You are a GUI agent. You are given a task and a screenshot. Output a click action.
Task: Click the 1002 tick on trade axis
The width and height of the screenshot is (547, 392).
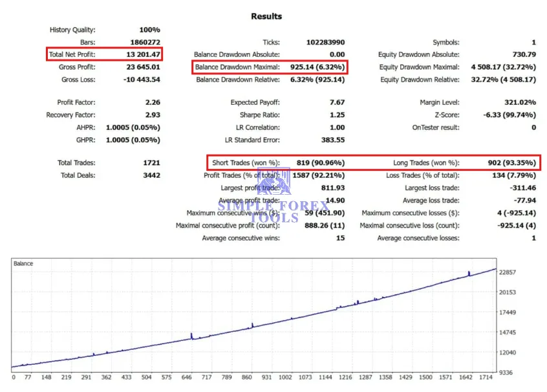pyautogui.click(x=285, y=377)
